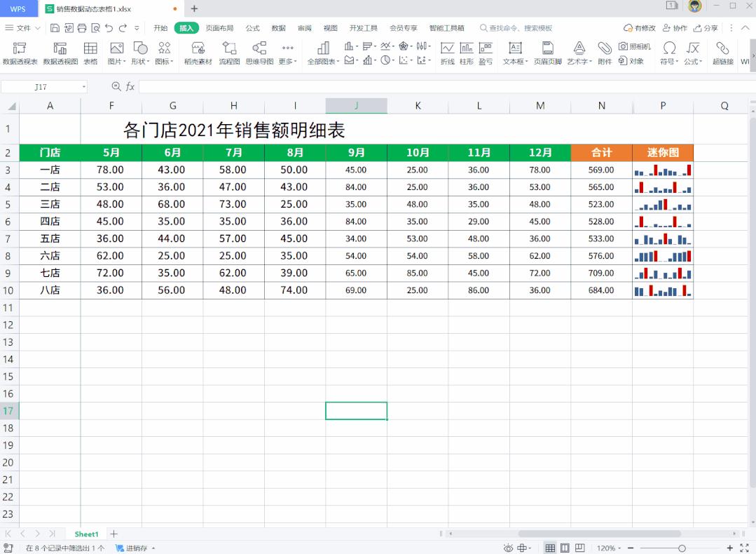Insert a mind map (思维导图)
Viewport: 756px width, 554px height.
tap(259, 55)
